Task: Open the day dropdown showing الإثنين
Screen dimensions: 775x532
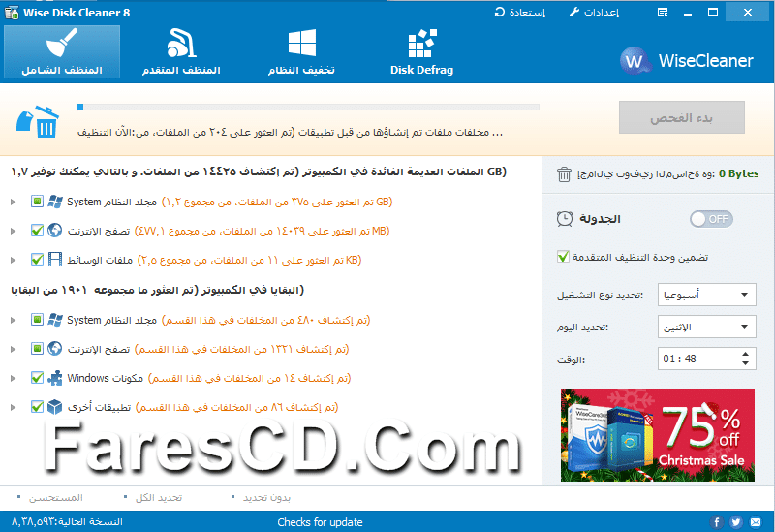Action: (707, 327)
